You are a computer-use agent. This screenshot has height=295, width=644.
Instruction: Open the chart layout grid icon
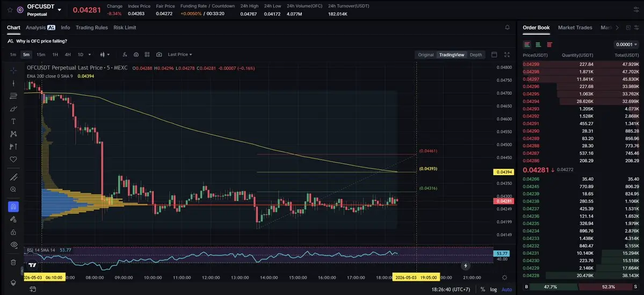[148, 55]
